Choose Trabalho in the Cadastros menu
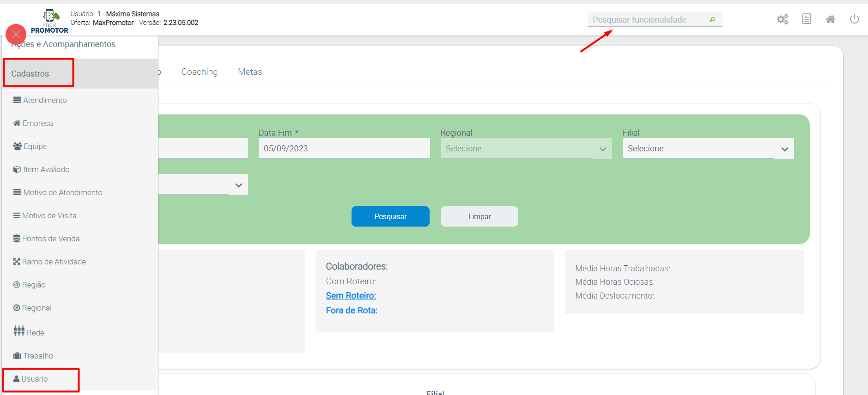Image resolution: width=868 pixels, height=395 pixels. tap(38, 356)
